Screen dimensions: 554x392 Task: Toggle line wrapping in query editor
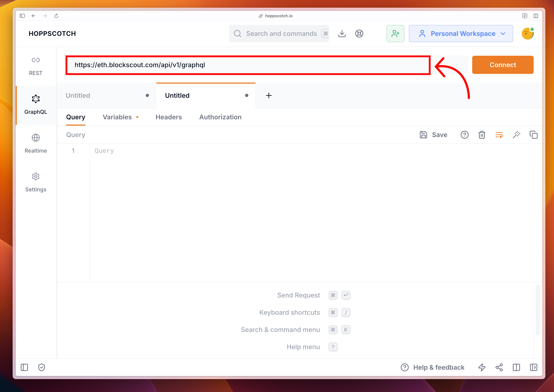(x=499, y=135)
